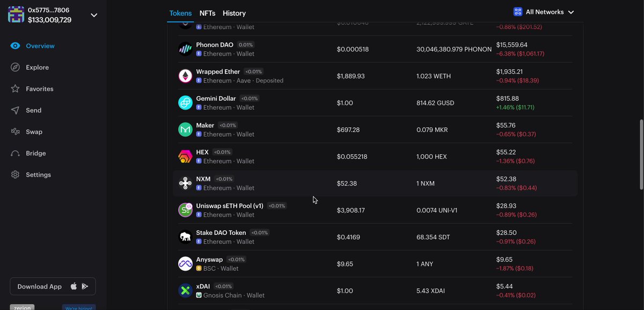Click the Send paper-plane icon
Image resolution: width=644 pixels, height=310 pixels.
pyautogui.click(x=15, y=110)
